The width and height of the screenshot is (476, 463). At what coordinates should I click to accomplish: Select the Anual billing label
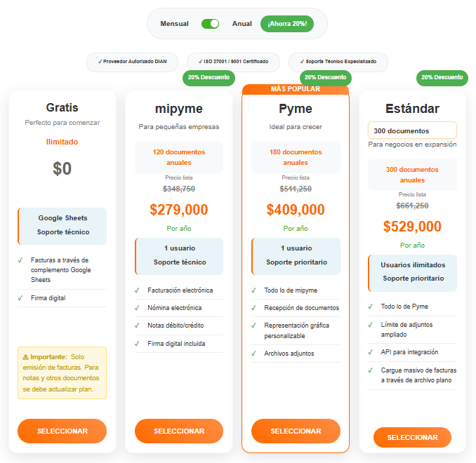tap(242, 24)
